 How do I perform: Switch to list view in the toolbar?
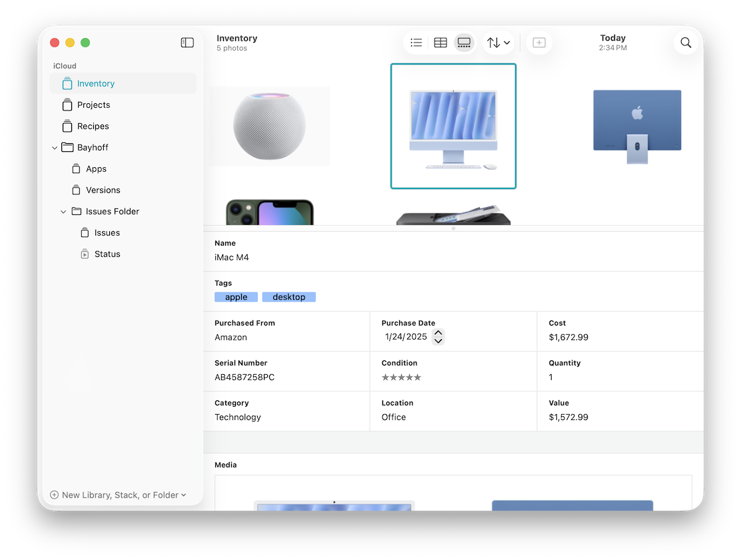(416, 42)
